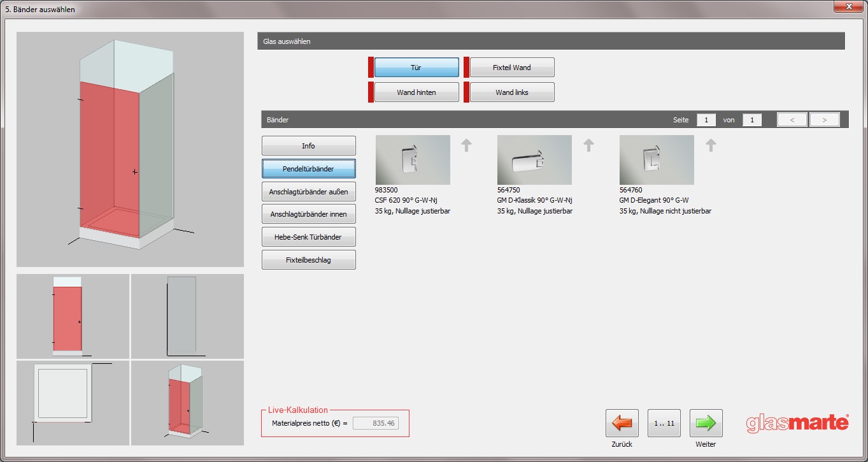Go to the next Bänder page
The height and width of the screenshot is (462, 868).
click(x=824, y=120)
